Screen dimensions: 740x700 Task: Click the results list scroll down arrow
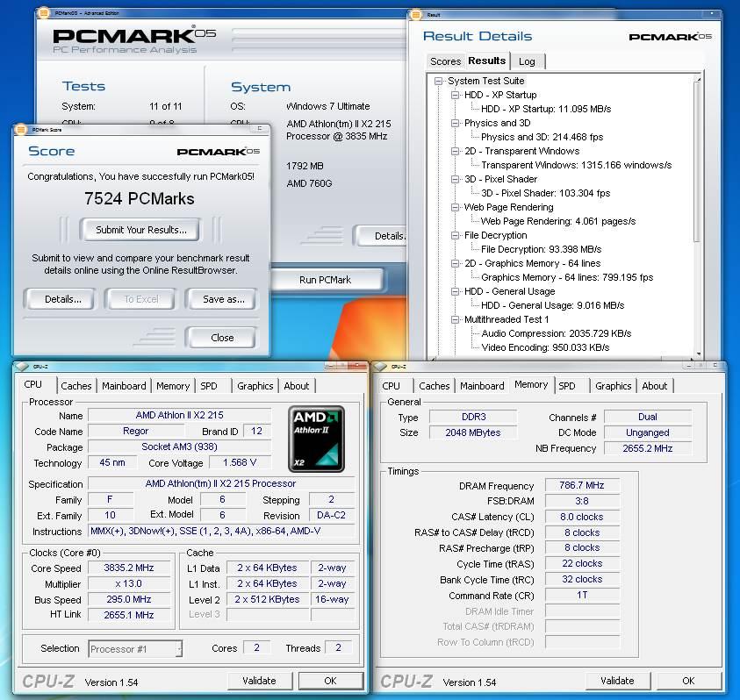[x=698, y=354]
